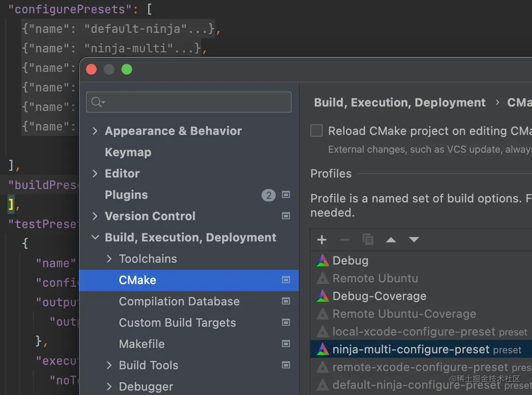This screenshot has width=532, height=395.
Task: Add a new CMake profile with plus icon
Action: pyautogui.click(x=322, y=240)
